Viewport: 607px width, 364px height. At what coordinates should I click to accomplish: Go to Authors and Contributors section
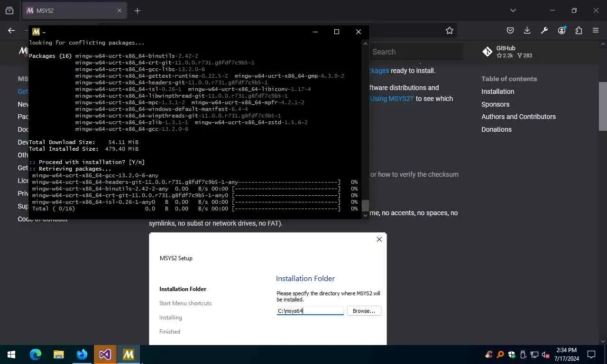(x=518, y=117)
